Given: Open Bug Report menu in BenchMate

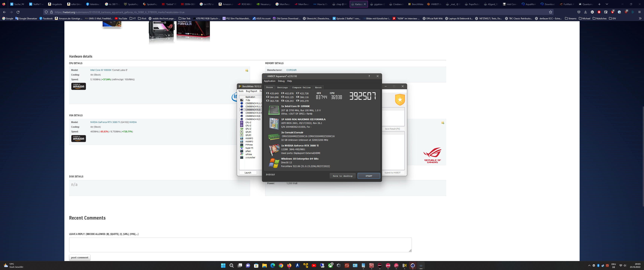Looking at the screenshot, I should (x=251, y=91).
